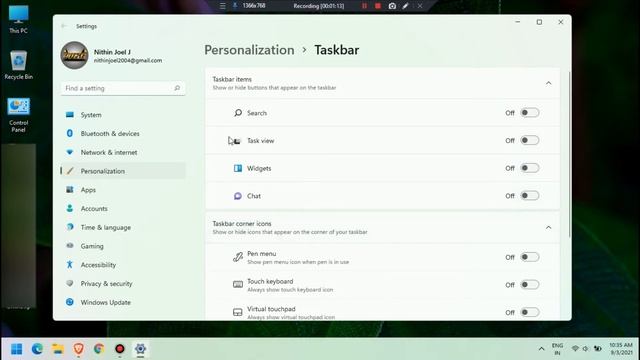Click the Settings gear in taskbar
The width and height of the screenshot is (640, 360).
click(x=140, y=349)
